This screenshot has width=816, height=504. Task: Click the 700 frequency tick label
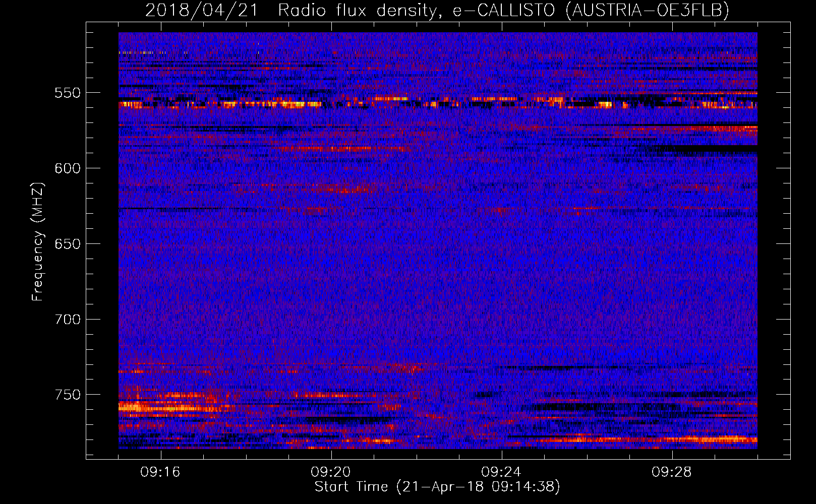(x=68, y=320)
